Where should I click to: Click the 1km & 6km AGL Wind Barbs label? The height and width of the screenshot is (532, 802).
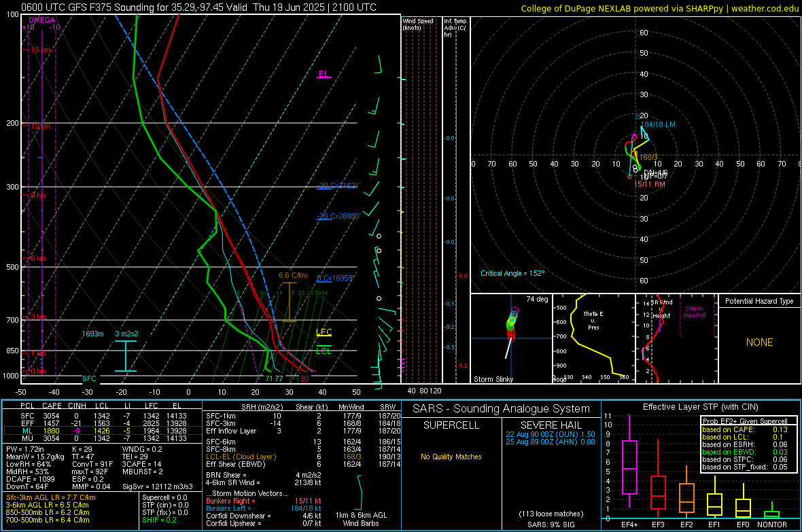(x=361, y=519)
